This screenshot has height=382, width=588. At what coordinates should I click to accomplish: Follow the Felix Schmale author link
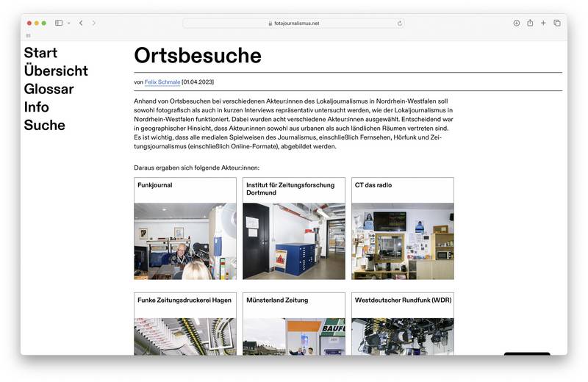[x=162, y=82]
